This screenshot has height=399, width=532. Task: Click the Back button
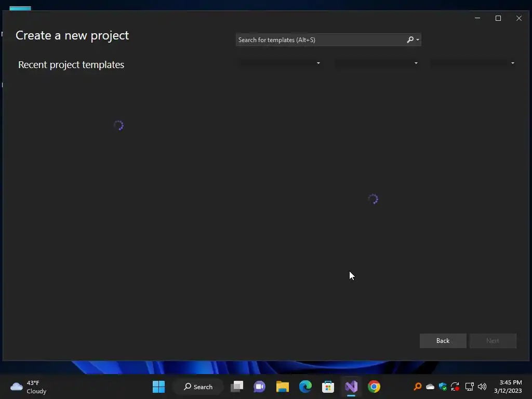coord(443,341)
